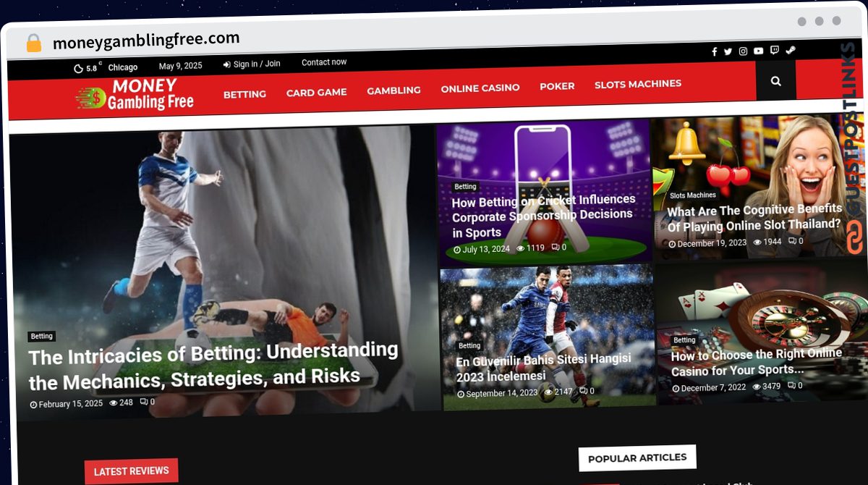This screenshot has width=868, height=485.
Task: Click Betting tag on cricket sponsorship post
Action: (466, 187)
